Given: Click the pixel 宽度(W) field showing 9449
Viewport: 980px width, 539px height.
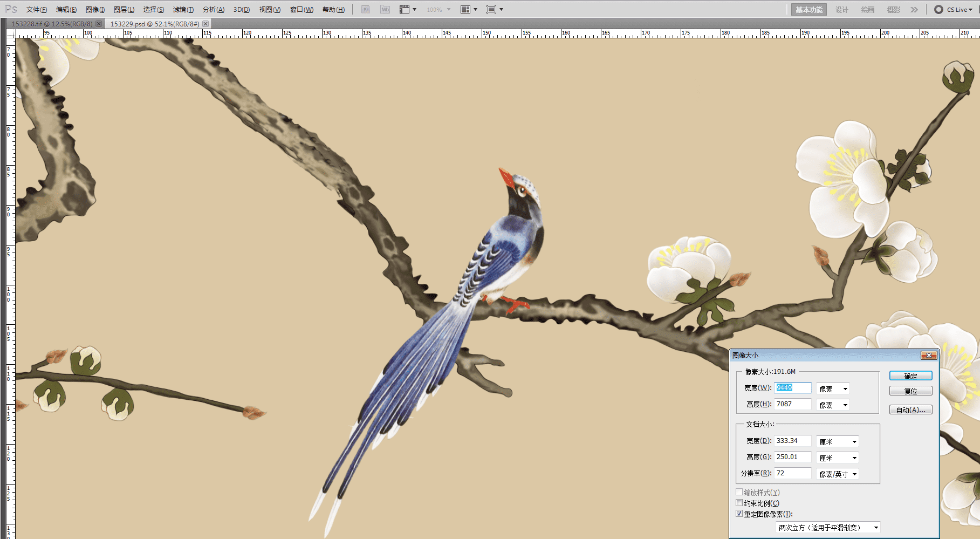Looking at the screenshot, I should 793,388.
